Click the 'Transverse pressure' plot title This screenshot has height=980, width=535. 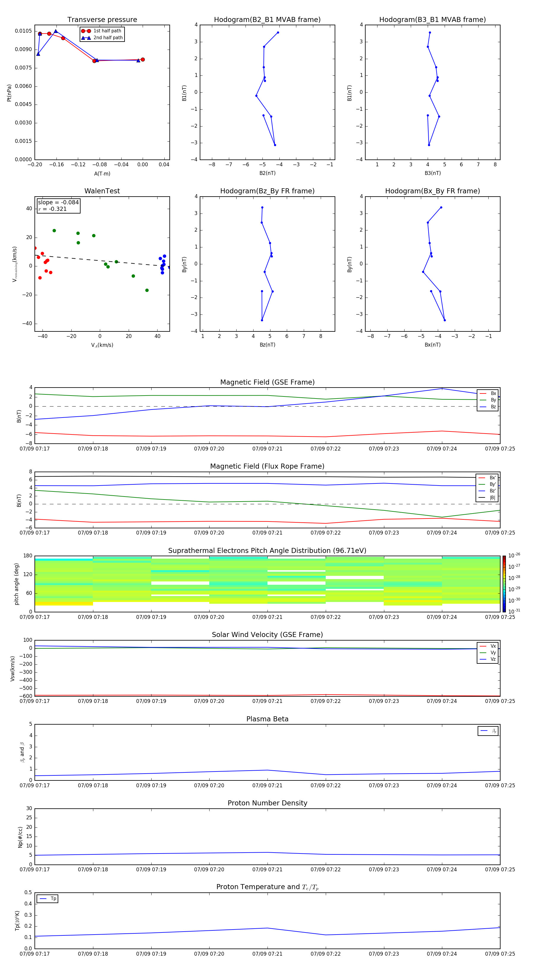[x=102, y=20]
